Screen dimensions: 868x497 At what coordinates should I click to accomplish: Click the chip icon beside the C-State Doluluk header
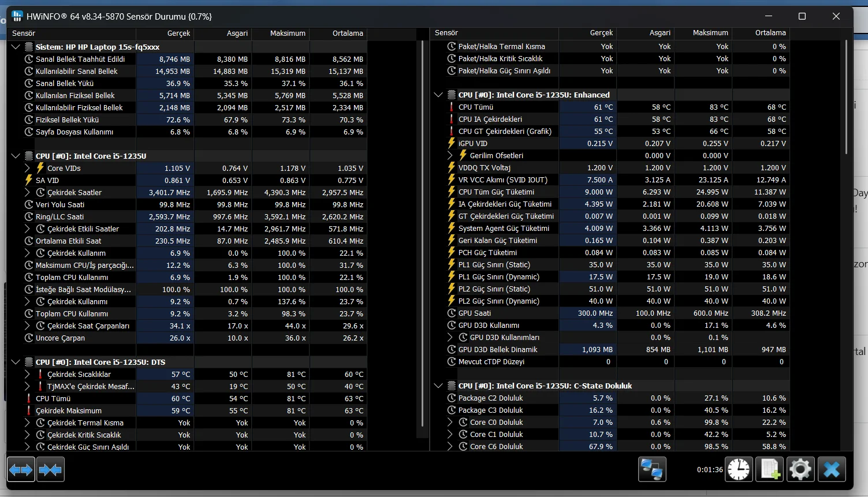click(452, 386)
